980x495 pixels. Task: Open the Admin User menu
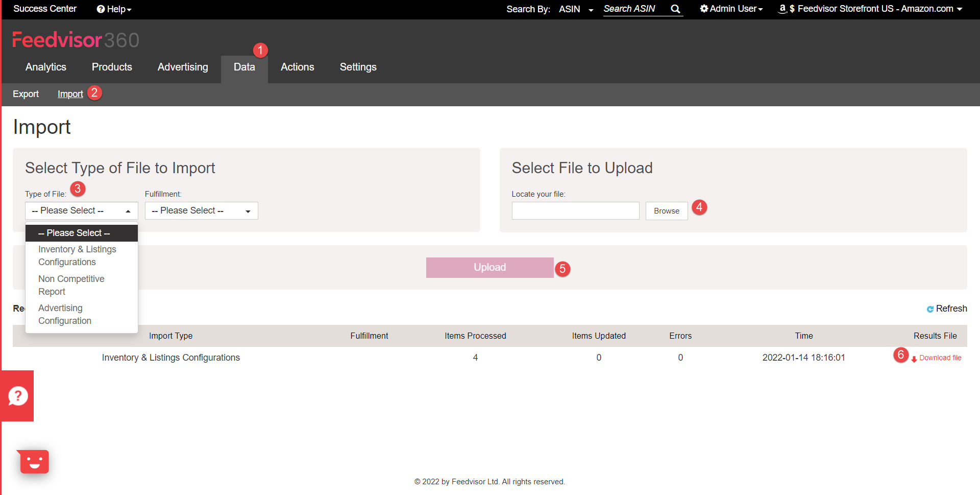click(731, 9)
